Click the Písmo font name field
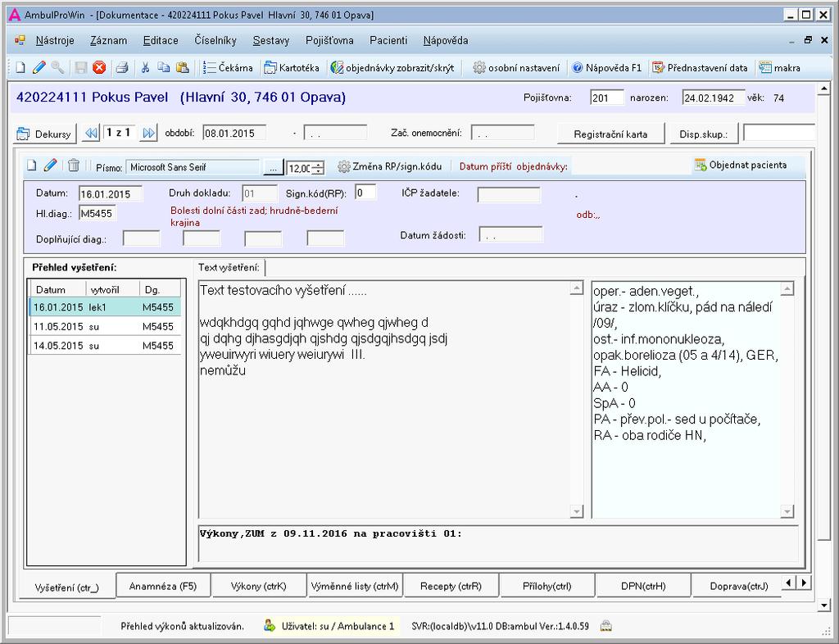Screen dimensions: 839x644 [x=193, y=167]
